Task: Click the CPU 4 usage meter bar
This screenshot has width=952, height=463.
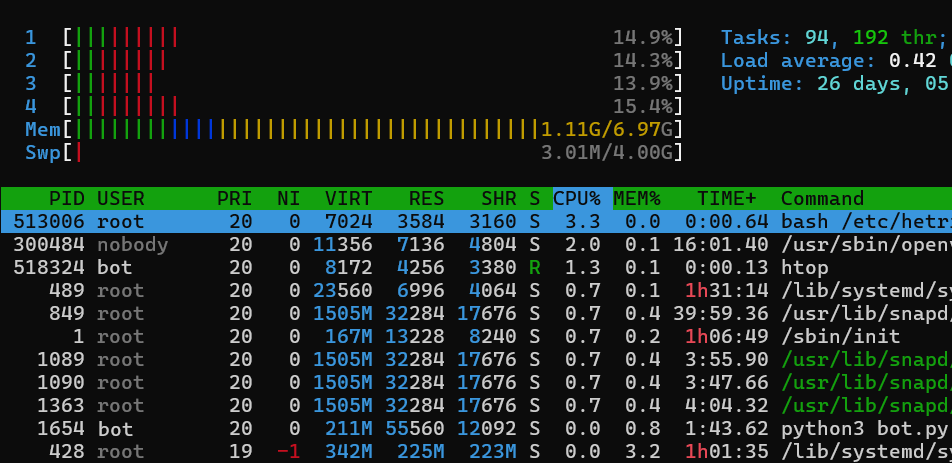Action: [x=373, y=107]
